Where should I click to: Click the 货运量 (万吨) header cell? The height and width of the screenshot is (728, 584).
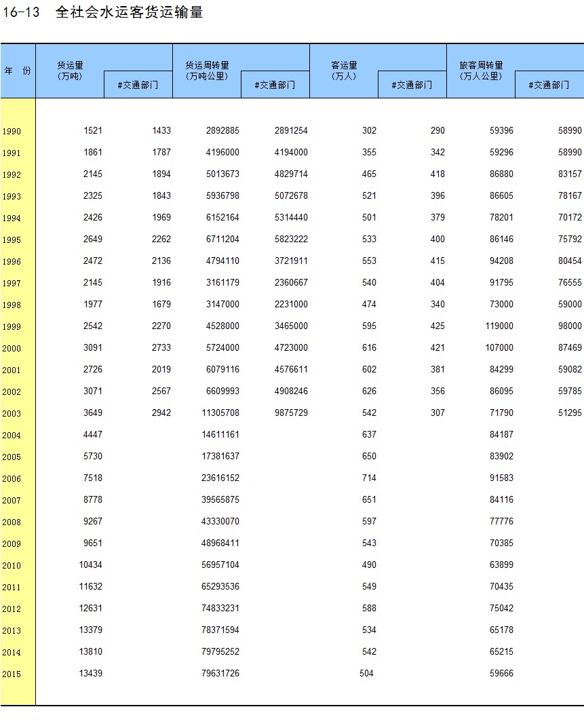[x=70, y=71]
